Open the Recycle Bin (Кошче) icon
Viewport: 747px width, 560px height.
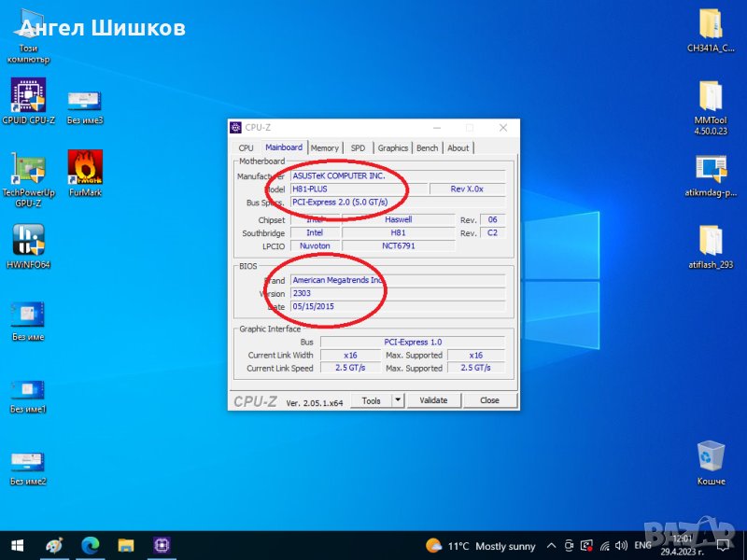[x=711, y=457]
